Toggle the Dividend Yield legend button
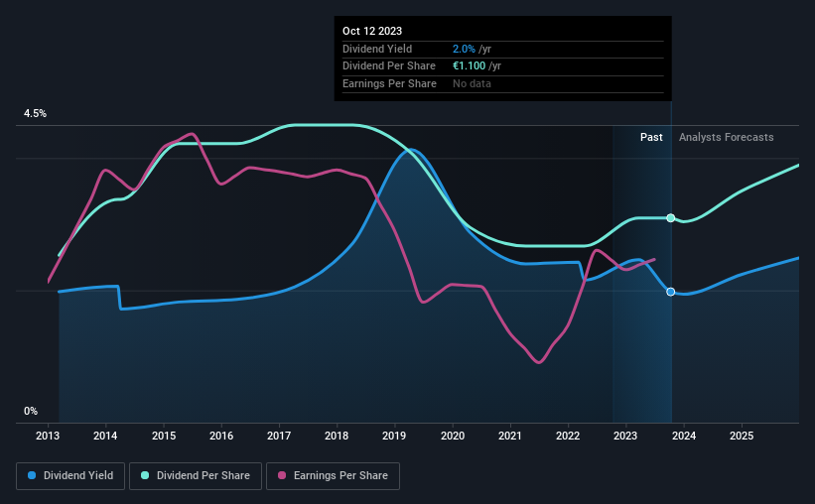The height and width of the screenshot is (504, 815). pos(70,476)
